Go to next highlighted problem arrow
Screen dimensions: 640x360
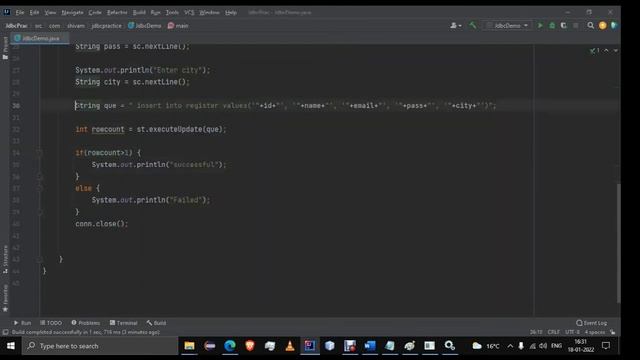coord(616,51)
